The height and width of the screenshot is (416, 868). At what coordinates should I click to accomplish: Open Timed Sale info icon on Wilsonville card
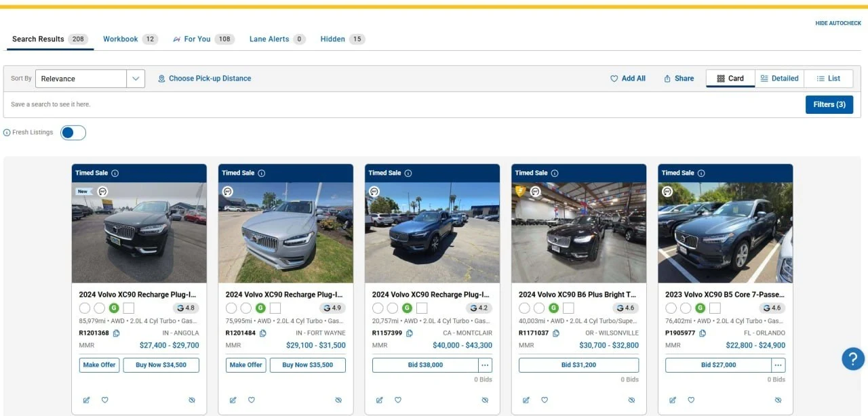[554, 173]
